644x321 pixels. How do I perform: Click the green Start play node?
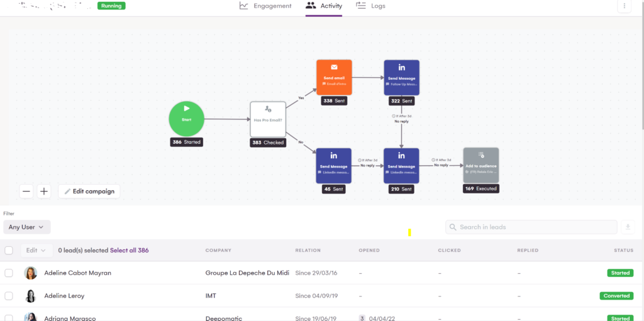(x=187, y=119)
